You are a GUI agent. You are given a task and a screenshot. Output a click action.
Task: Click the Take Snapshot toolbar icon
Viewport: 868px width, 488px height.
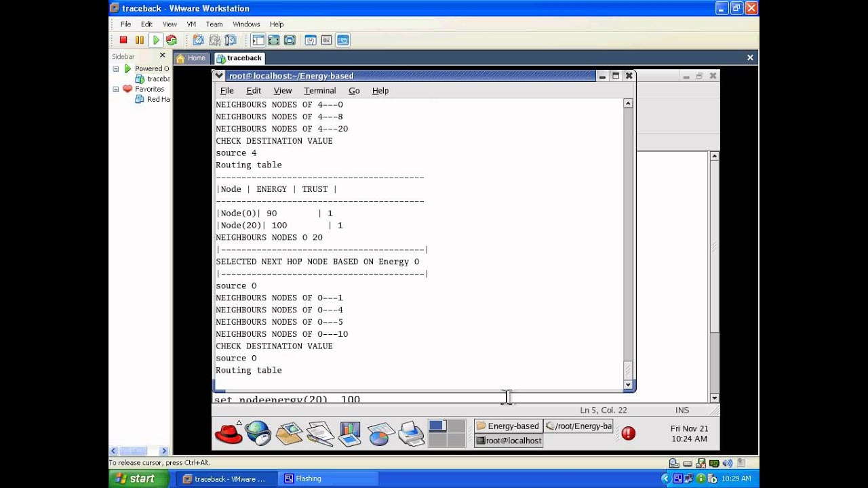198,40
